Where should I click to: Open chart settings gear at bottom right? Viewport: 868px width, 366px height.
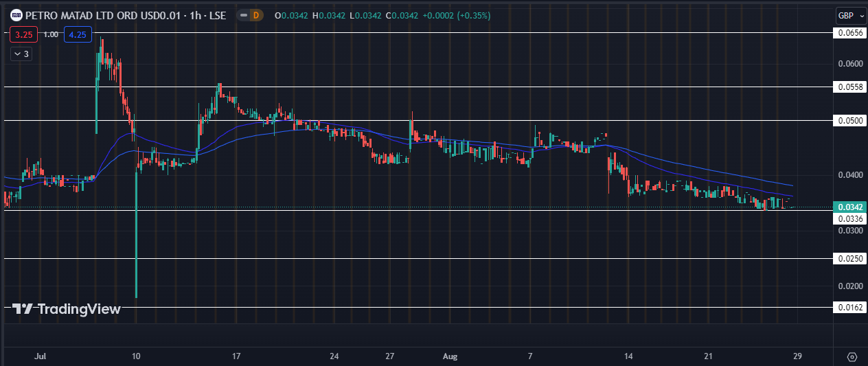click(852, 357)
